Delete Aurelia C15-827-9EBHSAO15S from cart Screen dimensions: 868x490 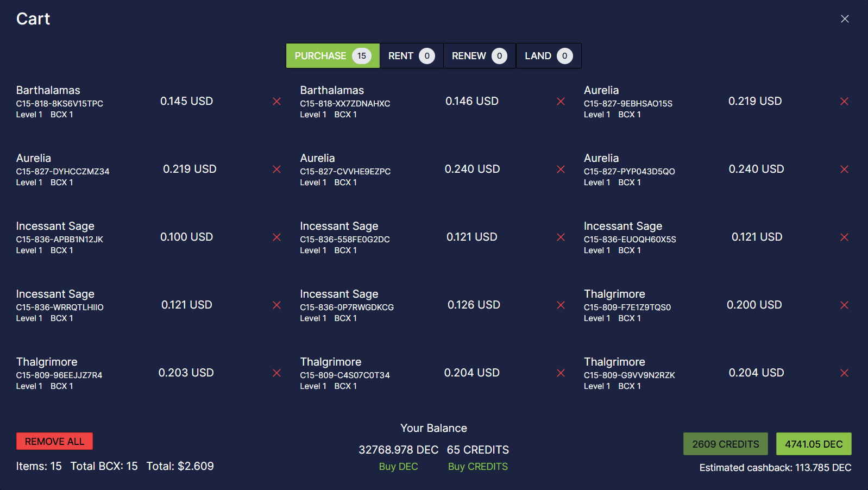click(844, 102)
